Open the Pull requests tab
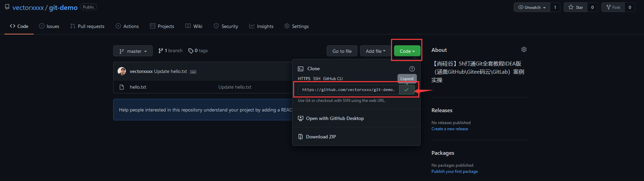This screenshot has width=644, height=181. point(87,26)
